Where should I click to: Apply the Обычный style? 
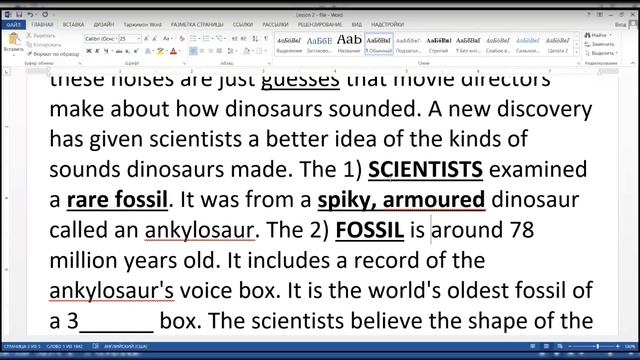[x=379, y=43]
